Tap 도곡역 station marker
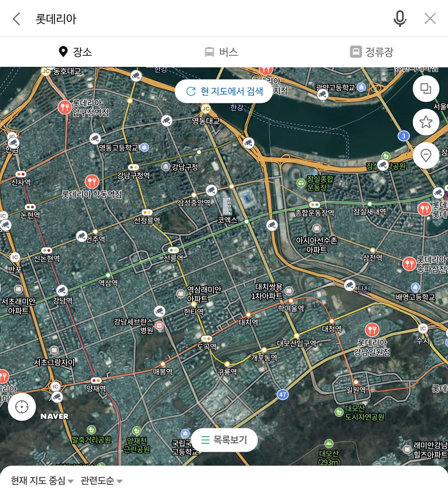The height and width of the screenshot is (495, 448). click(207, 339)
